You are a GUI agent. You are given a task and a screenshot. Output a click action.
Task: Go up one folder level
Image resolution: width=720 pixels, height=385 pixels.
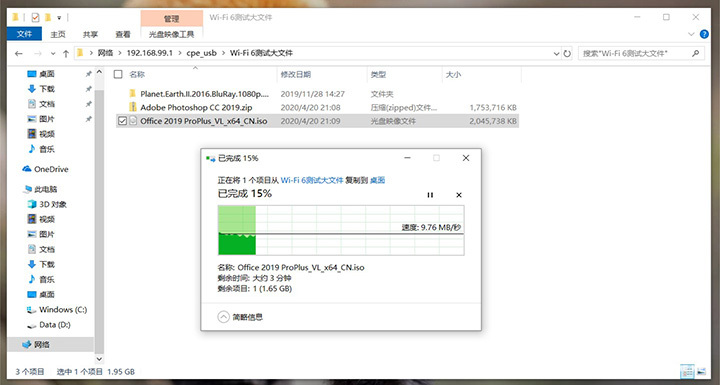[x=66, y=53]
